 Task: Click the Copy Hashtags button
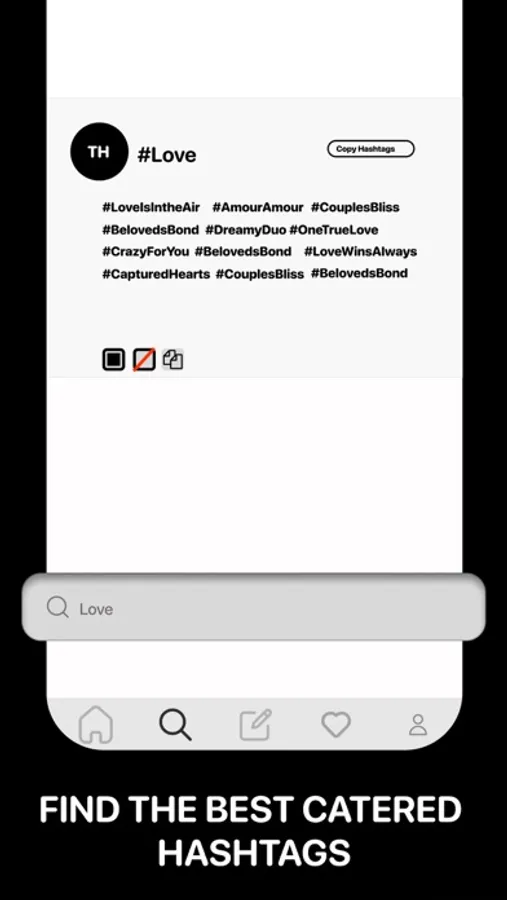click(371, 149)
